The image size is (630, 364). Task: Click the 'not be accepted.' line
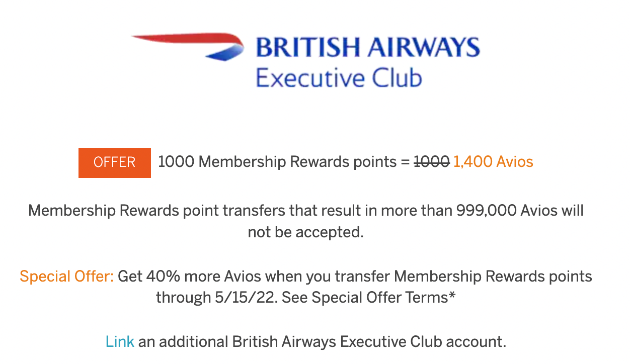[305, 232]
